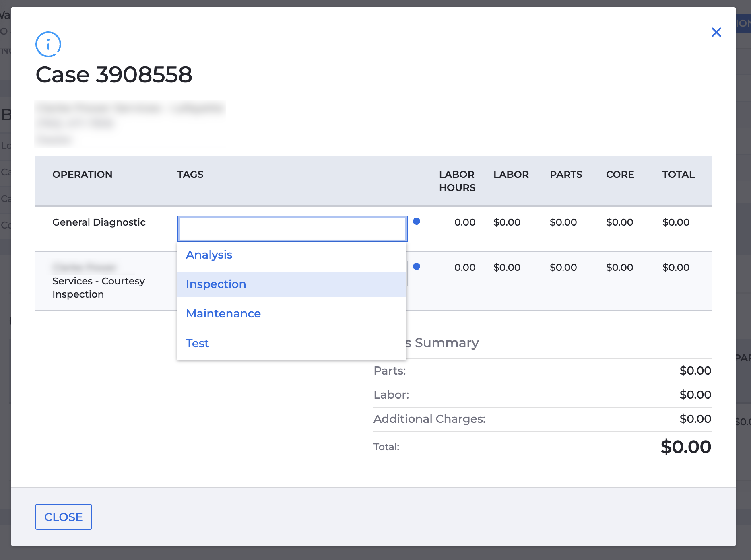Choose "Maintenance" from the tag list
This screenshot has width=751, height=560.
click(x=223, y=313)
